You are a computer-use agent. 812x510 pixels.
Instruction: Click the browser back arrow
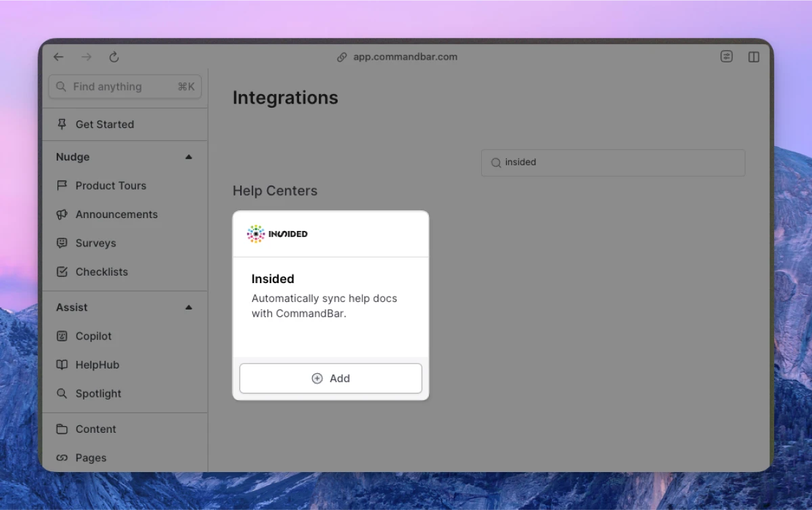(x=59, y=57)
